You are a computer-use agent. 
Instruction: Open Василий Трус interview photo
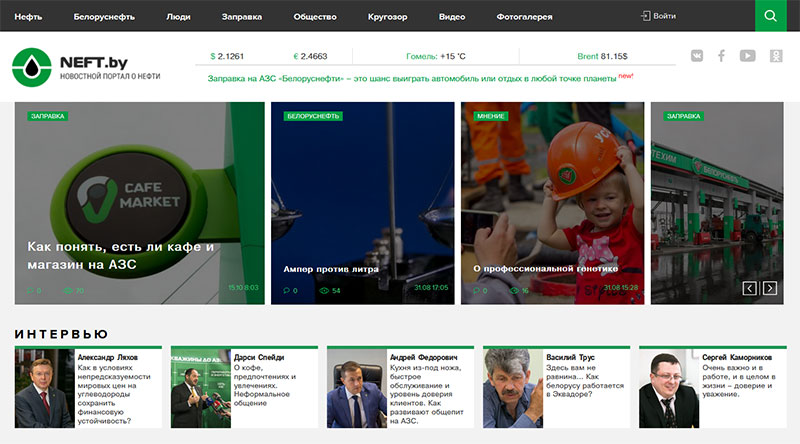[x=513, y=388]
